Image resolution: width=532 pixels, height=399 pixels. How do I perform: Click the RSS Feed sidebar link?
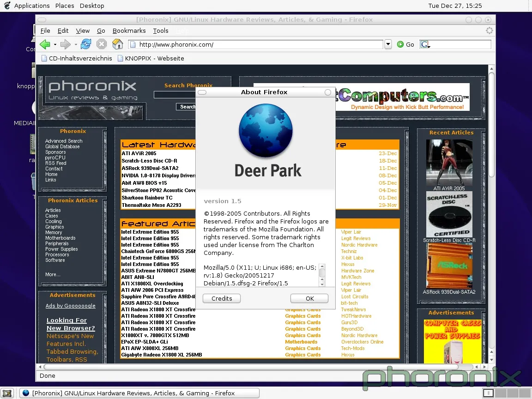click(55, 163)
